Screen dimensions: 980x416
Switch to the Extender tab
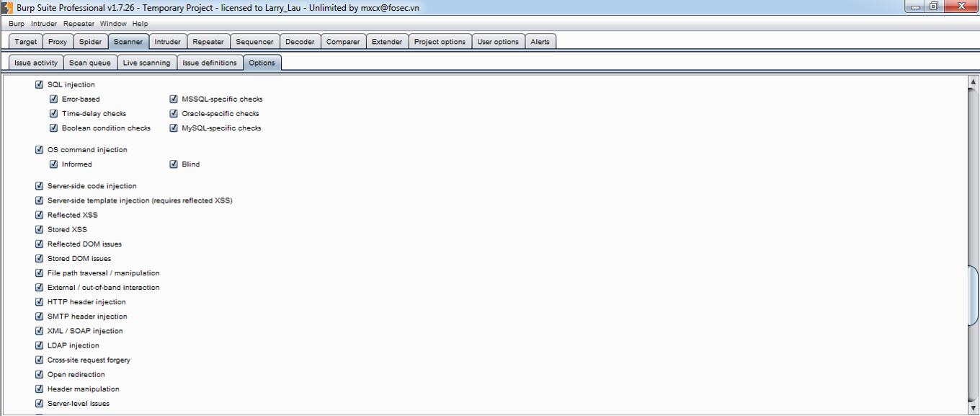tap(387, 42)
